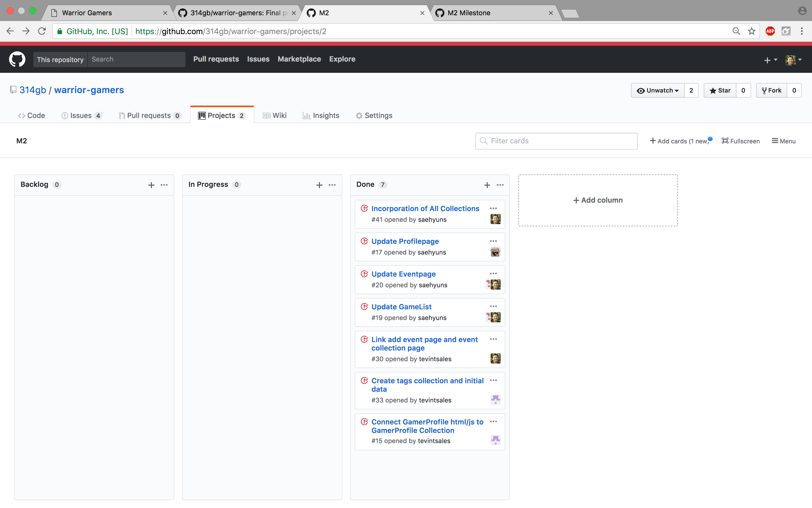812x508 pixels.
Task: Click assignee avatar on issue #33 card
Action: pyautogui.click(x=495, y=399)
